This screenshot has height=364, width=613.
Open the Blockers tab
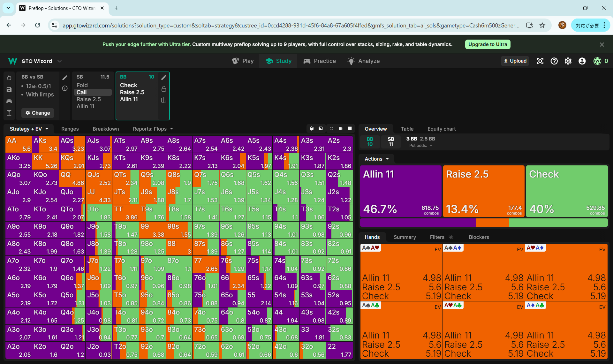point(479,237)
